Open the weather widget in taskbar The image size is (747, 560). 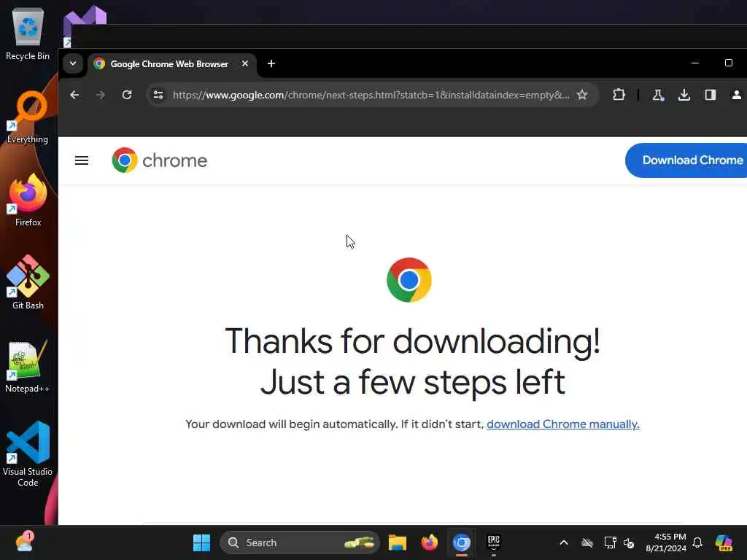[24, 542]
